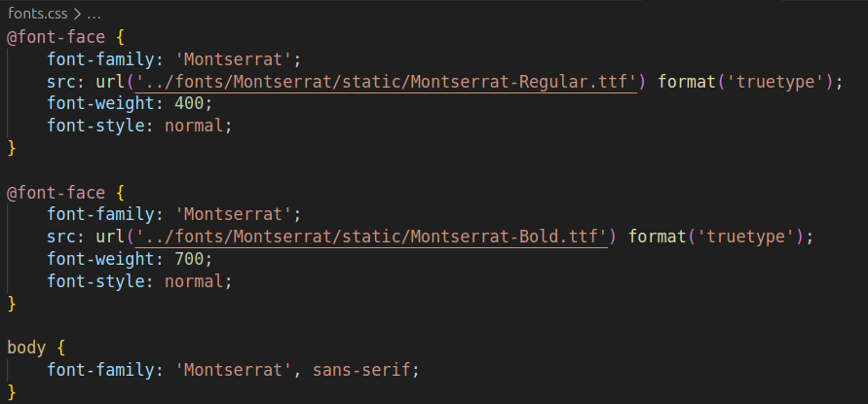Click the body rule's closing brace
This screenshot has width=868, height=404.
click(13, 391)
